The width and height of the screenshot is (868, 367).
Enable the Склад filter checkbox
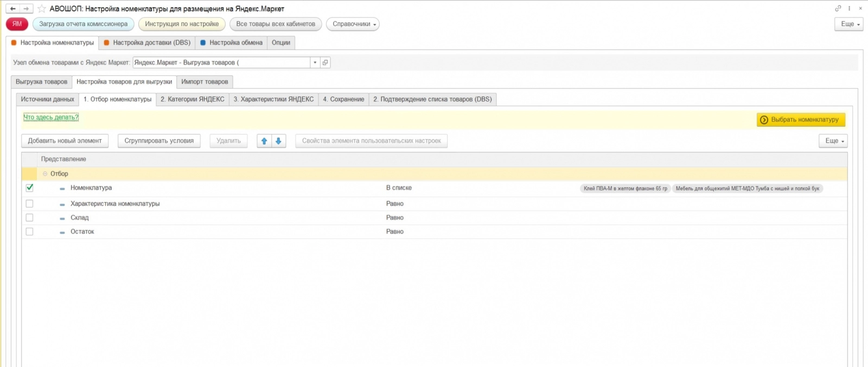(x=29, y=218)
